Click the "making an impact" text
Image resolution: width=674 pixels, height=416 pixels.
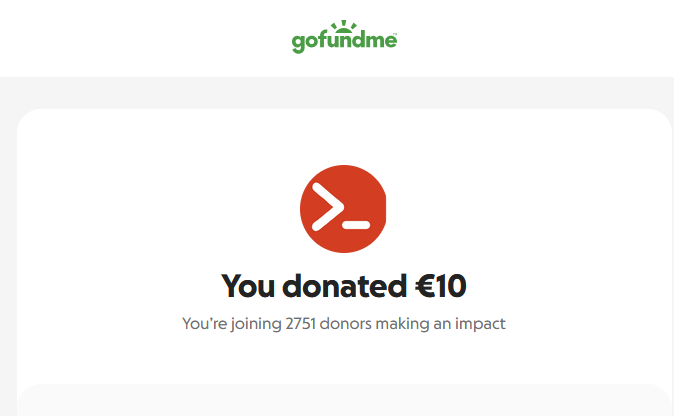tap(441, 324)
